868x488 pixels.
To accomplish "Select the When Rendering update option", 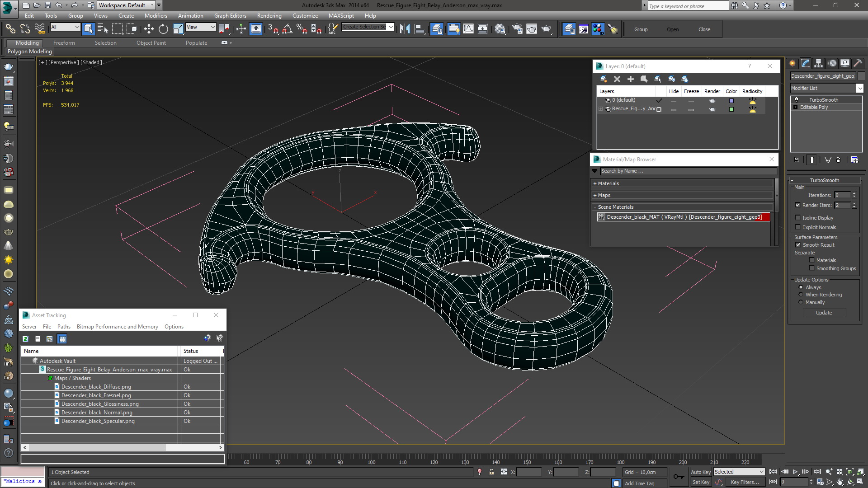I will [x=801, y=295].
